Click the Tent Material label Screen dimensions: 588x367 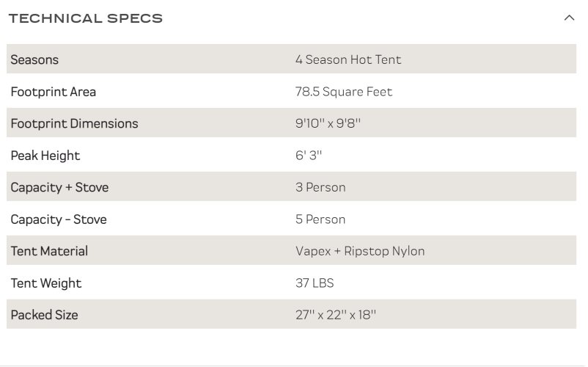[x=49, y=251]
